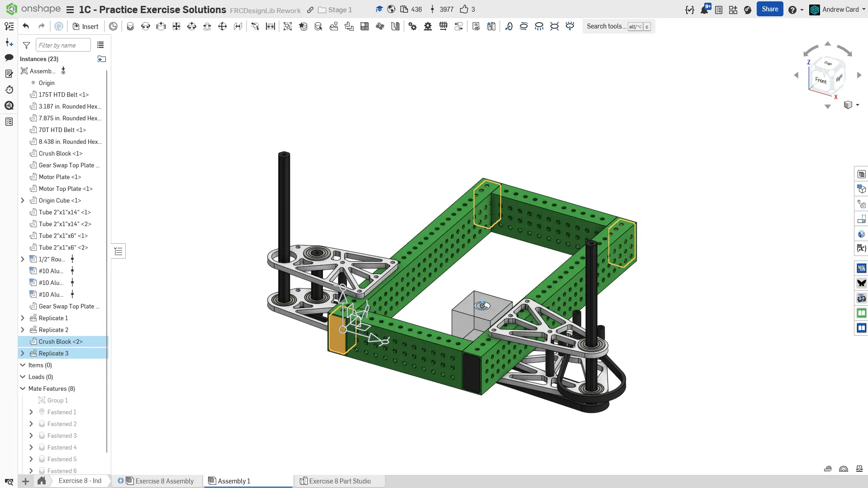This screenshot has width=868, height=488.
Task: Click the filter funnel icon
Action: click(x=26, y=45)
